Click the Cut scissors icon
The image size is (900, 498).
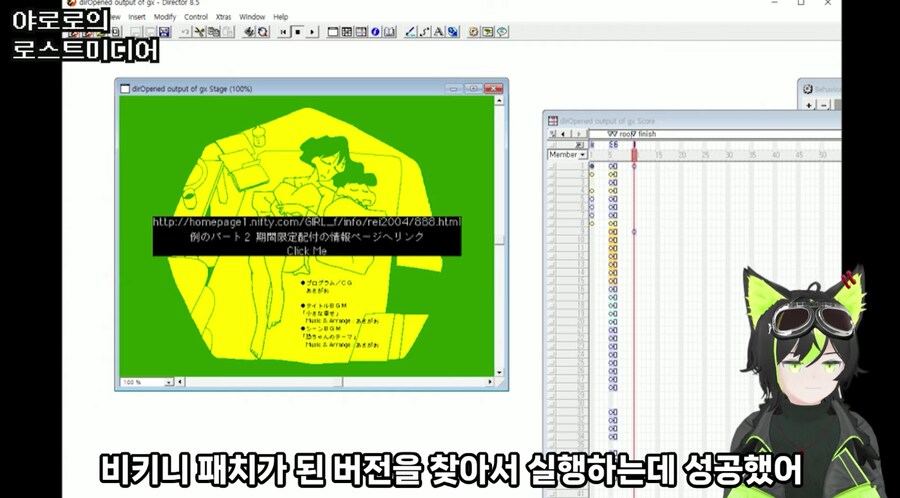point(199,32)
